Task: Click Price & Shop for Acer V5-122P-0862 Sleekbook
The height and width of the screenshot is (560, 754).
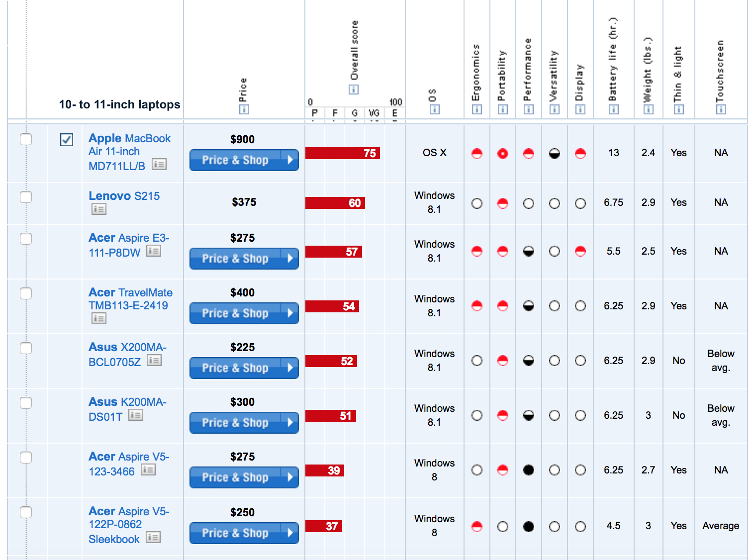Action: pos(244,533)
